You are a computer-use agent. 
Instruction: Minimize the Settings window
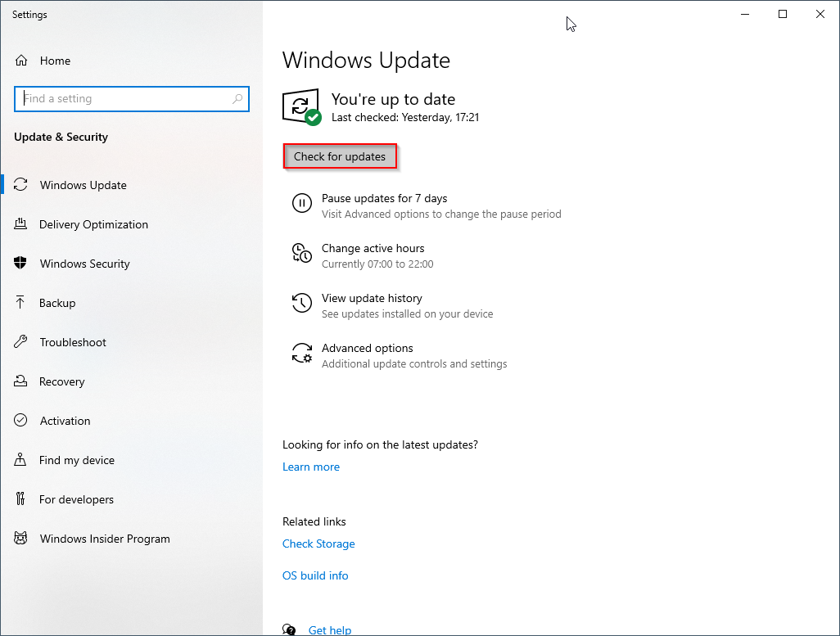tap(745, 15)
